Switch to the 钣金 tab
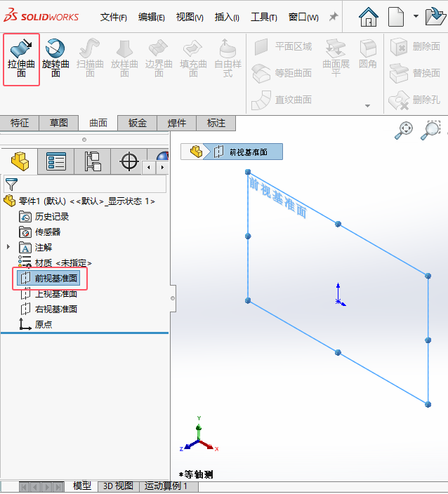The image size is (448, 494). point(138,123)
